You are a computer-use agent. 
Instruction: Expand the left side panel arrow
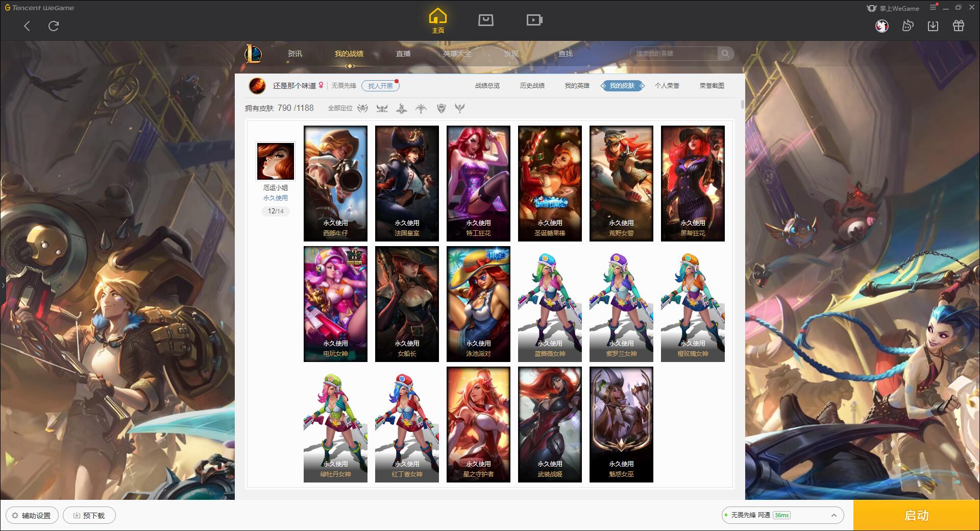pos(3,285)
